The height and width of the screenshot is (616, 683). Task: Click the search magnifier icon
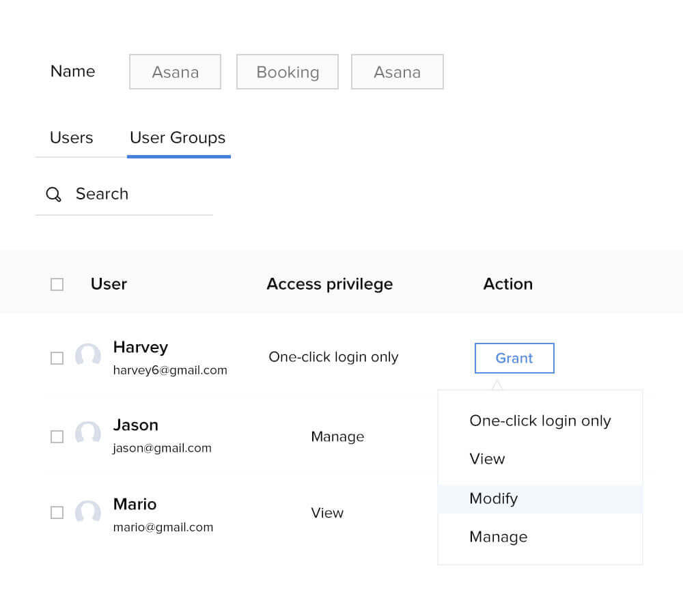(x=54, y=195)
